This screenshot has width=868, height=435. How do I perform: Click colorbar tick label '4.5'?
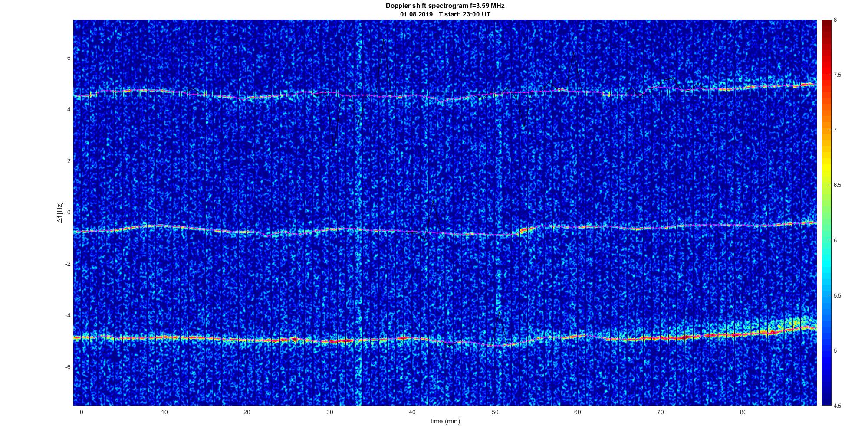point(837,406)
